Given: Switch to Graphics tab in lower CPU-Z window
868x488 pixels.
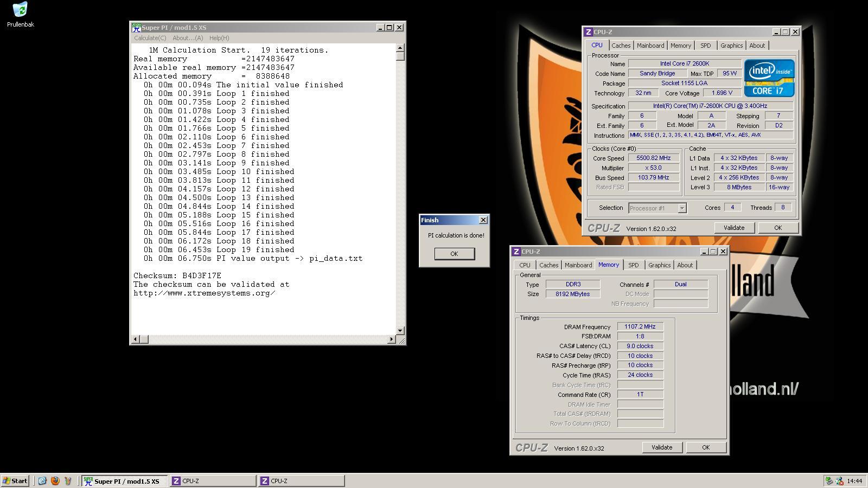Looking at the screenshot, I should coord(660,265).
